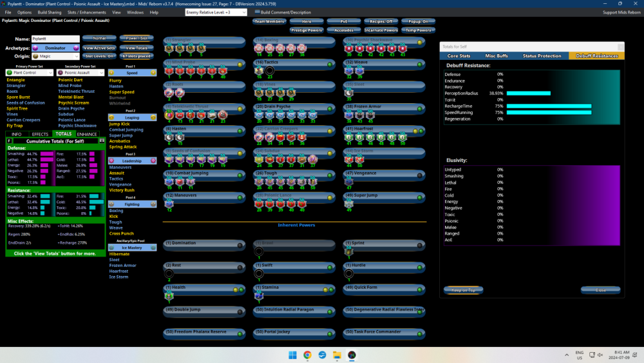Open the Enemy Relative Level dropdown
Viewport: 644px width, 363px height.
(216, 12)
